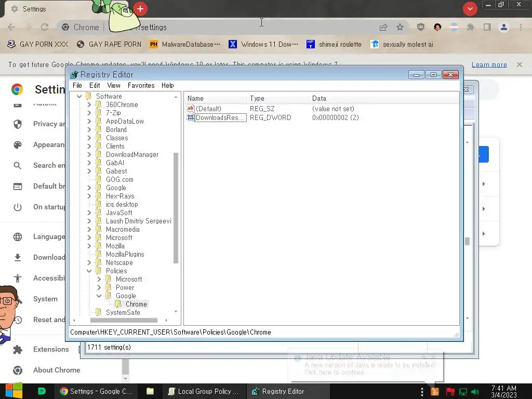Open the uBlock shield extension icon
The height and width of the screenshot is (399, 532).
(x=421, y=27)
